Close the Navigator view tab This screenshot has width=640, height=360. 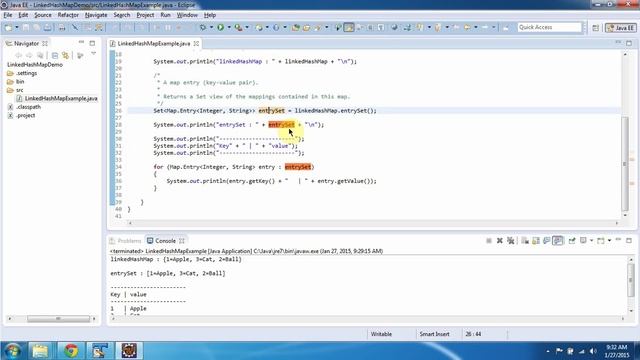(45, 43)
